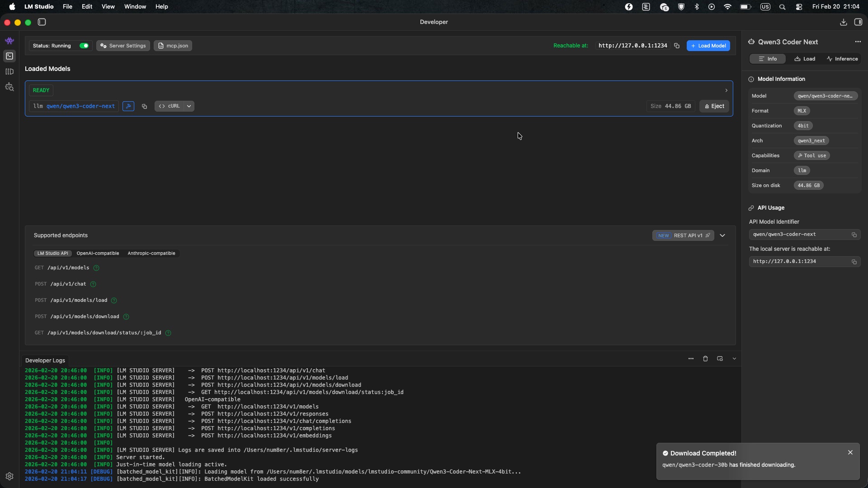Toggle the tool use code snippet view
Image resolution: width=868 pixels, height=488 pixels.
(128, 106)
